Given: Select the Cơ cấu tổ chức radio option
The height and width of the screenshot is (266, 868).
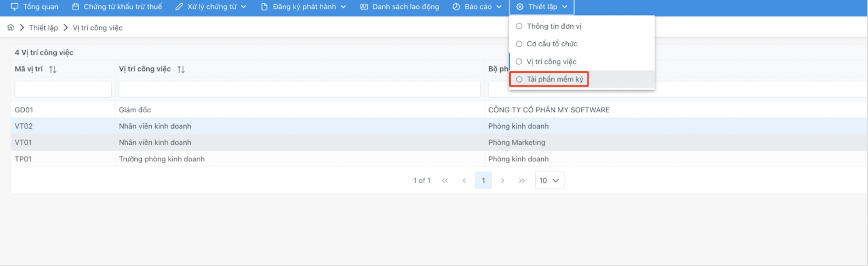Looking at the screenshot, I should (x=519, y=44).
